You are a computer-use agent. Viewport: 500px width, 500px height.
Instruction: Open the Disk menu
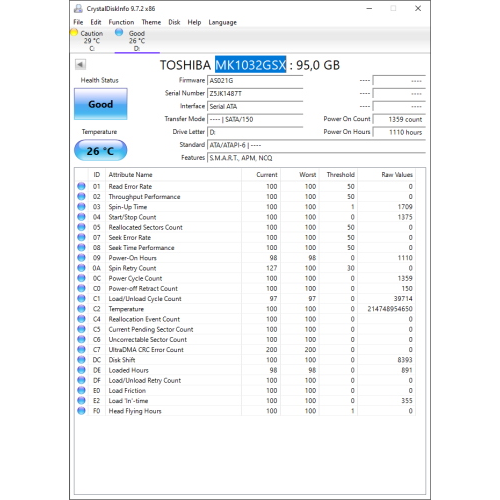[174, 22]
